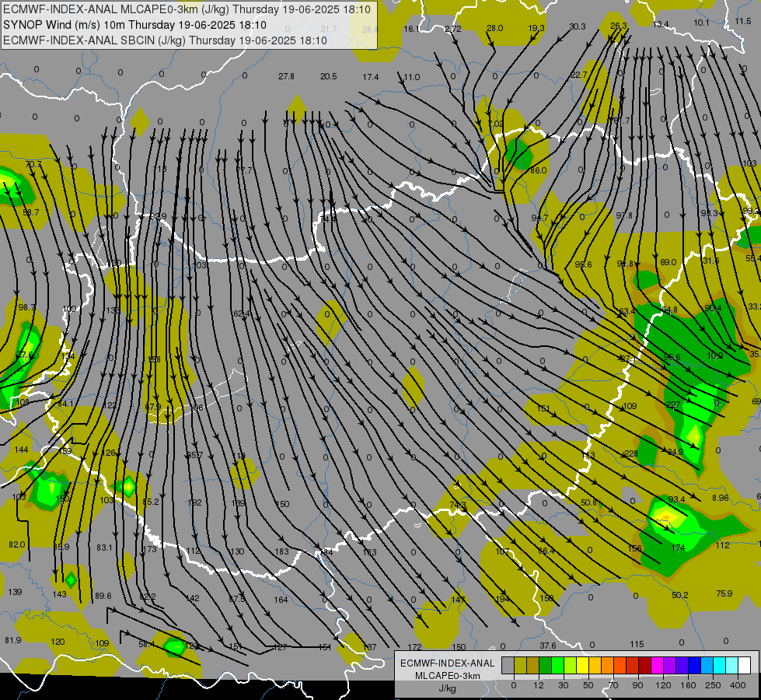This screenshot has height=700, width=761.
Task: Click legend scale value 250
Action: [713, 685]
